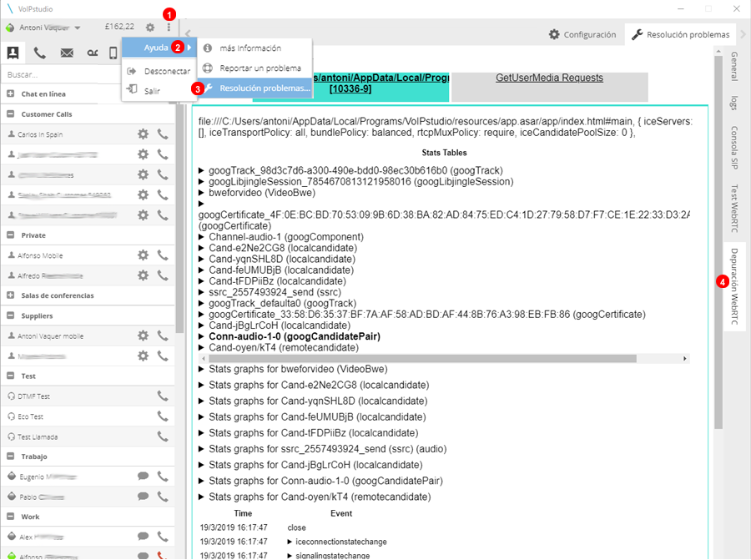Select the contacts icon in the toolbar
This screenshot has width=751, height=560.
pos(12,53)
